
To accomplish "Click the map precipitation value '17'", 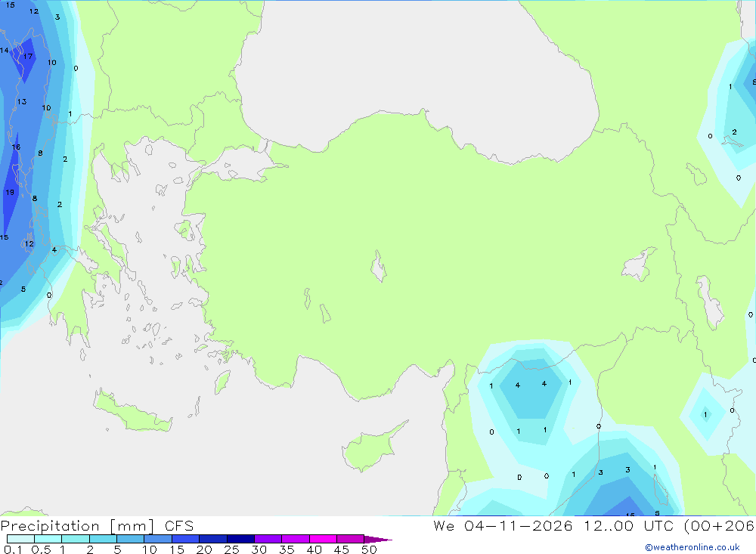I will pyautogui.click(x=28, y=57).
